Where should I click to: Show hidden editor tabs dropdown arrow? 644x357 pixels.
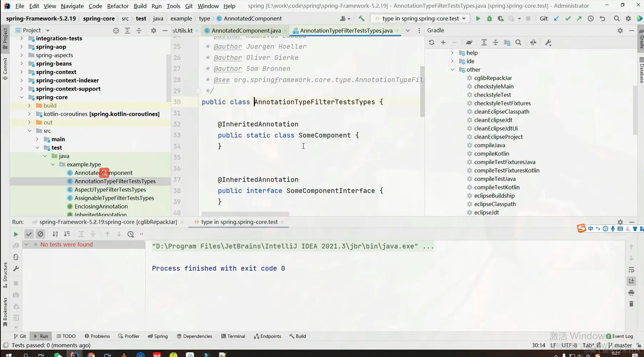[x=408, y=31]
